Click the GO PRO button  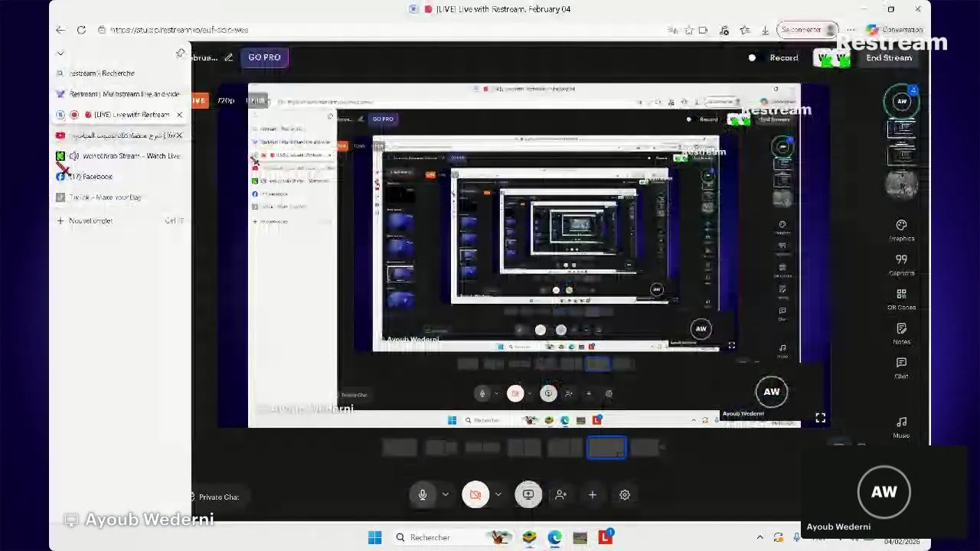pyautogui.click(x=264, y=57)
